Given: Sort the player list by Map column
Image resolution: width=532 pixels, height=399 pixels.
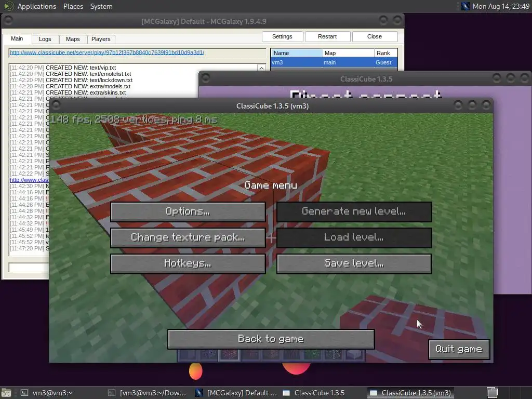Looking at the screenshot, I should pyautogui.click(x=348, y=53).
